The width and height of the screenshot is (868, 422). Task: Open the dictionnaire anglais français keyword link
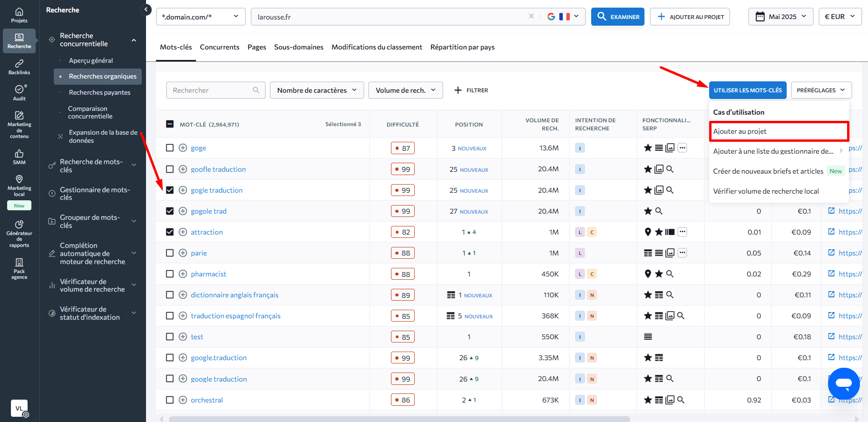(x=234, y=295)
